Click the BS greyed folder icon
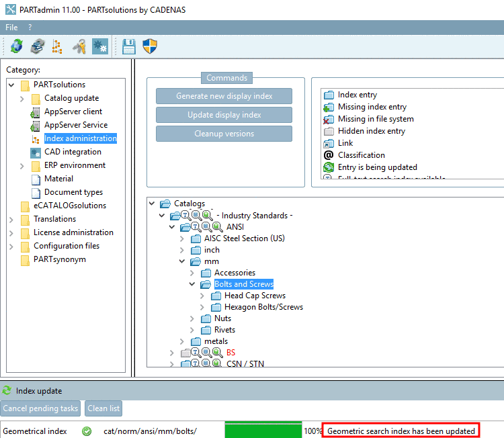504x438 pixels. pyautogui.click(x=185, y=353)
